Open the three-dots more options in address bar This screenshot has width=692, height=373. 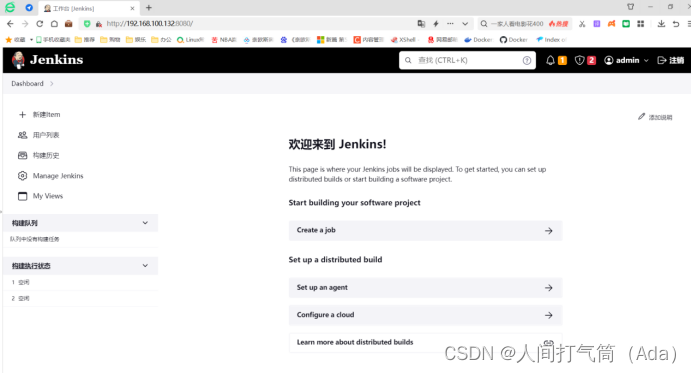(450, 24)
